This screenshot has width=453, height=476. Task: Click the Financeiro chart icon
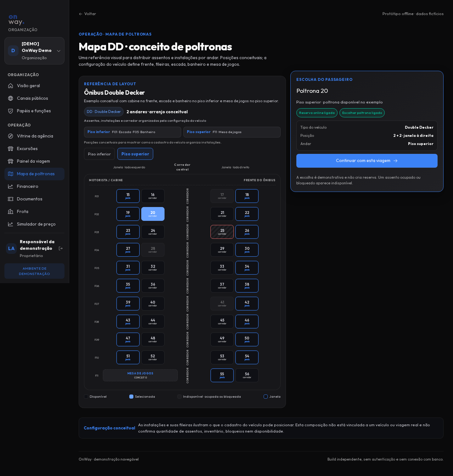click(x=10, y=186)
